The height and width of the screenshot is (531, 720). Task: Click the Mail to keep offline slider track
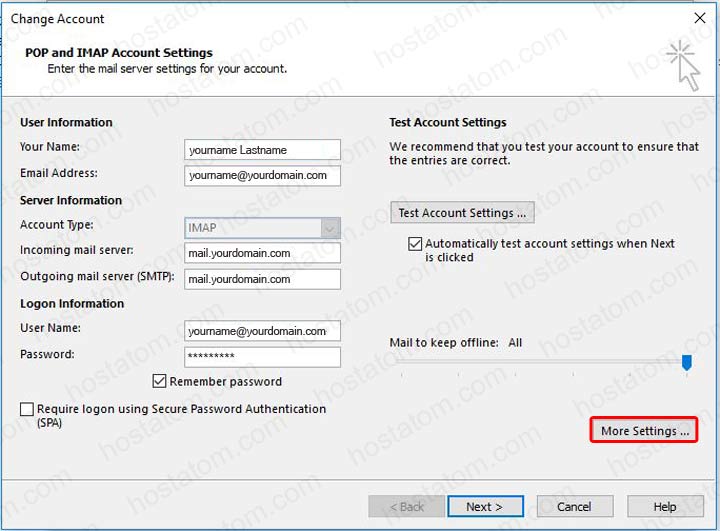pyautogui.click(x=540, y=364)
